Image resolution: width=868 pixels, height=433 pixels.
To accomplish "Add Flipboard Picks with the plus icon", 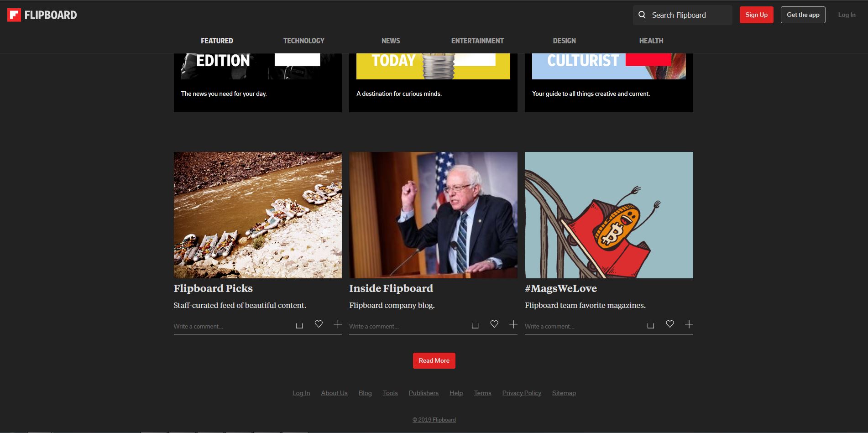I will click(x=338, y=324).
